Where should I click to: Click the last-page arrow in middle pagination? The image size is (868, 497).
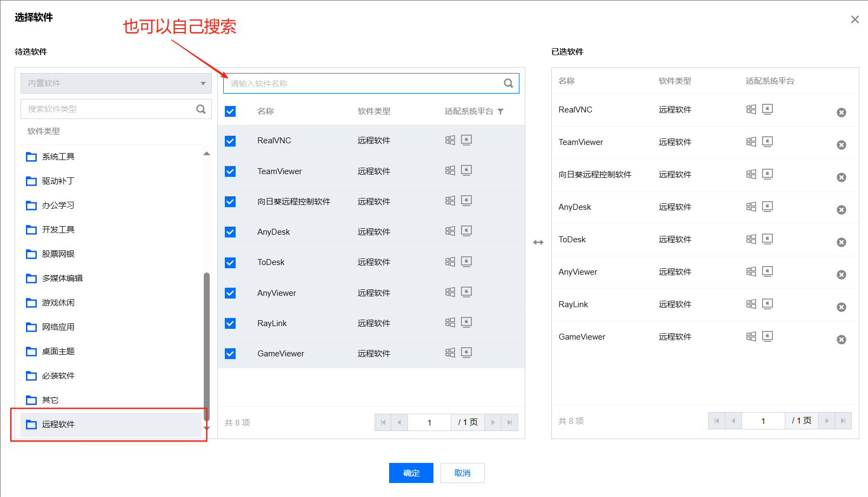[510, 422]
